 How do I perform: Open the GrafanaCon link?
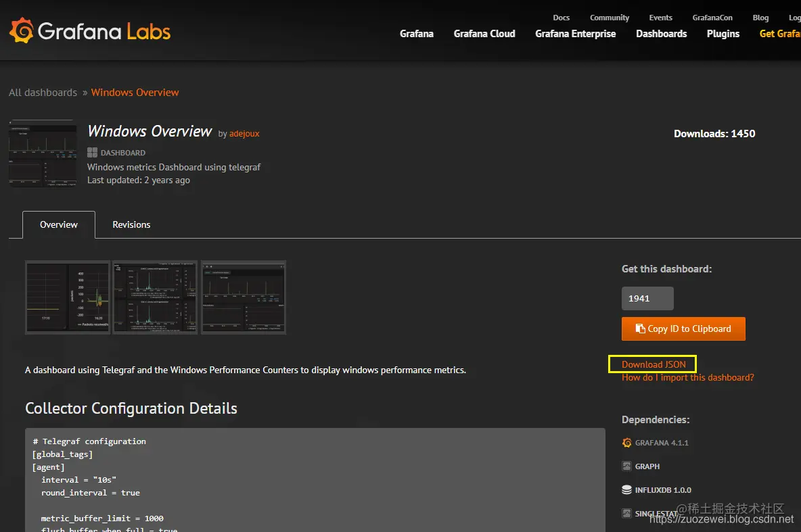[712, 18]
